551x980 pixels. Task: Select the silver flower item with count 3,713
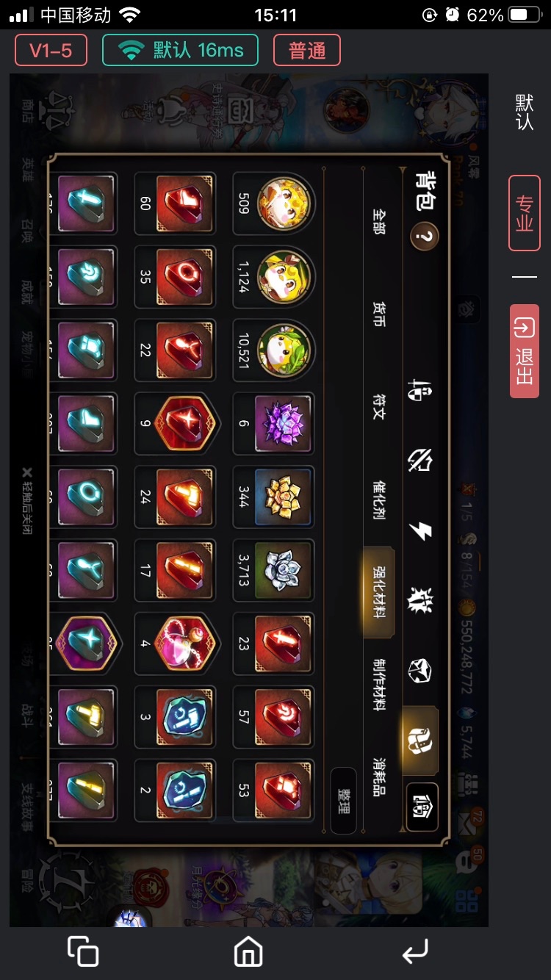point(273,571)
